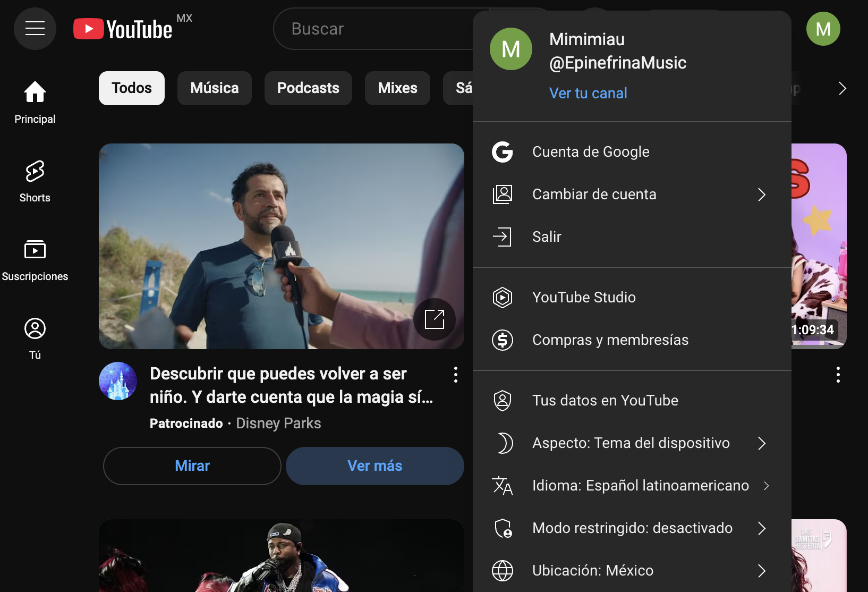Image resolution: width=868 pixels, height=592 pixels.
Task: Choose Salir to sign out
Action: (x=632, y=237)
